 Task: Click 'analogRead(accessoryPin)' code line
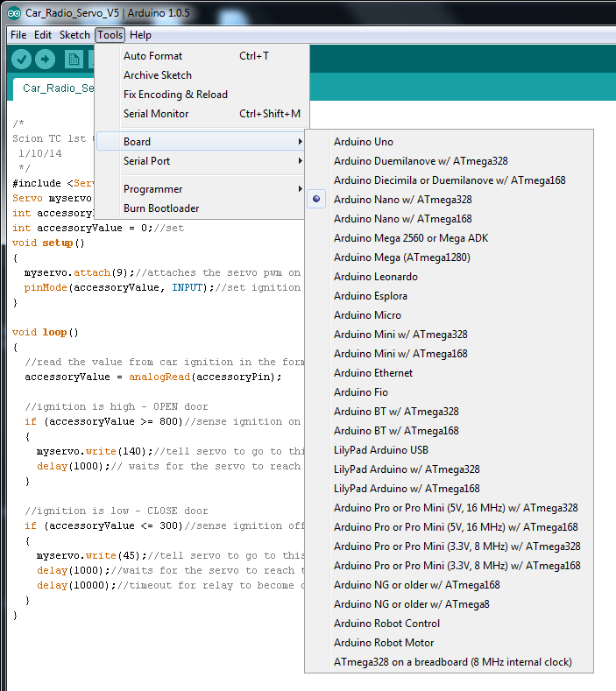(x=153, y=377)
